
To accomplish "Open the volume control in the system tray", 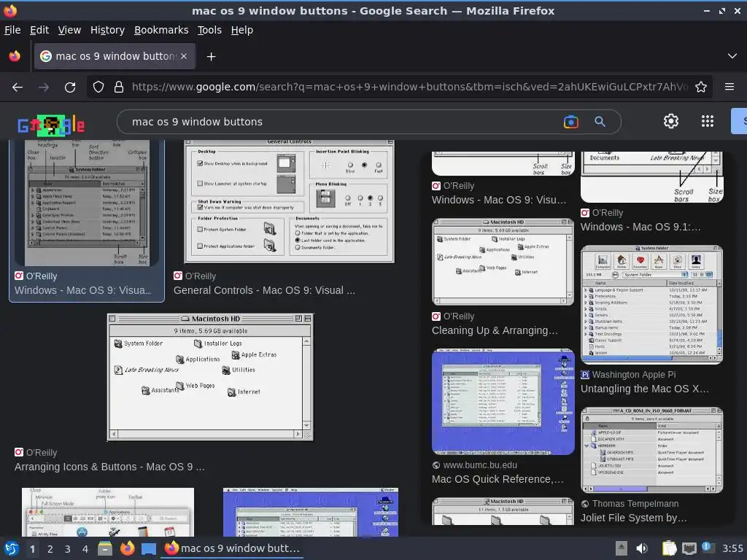I will (642, 548).
